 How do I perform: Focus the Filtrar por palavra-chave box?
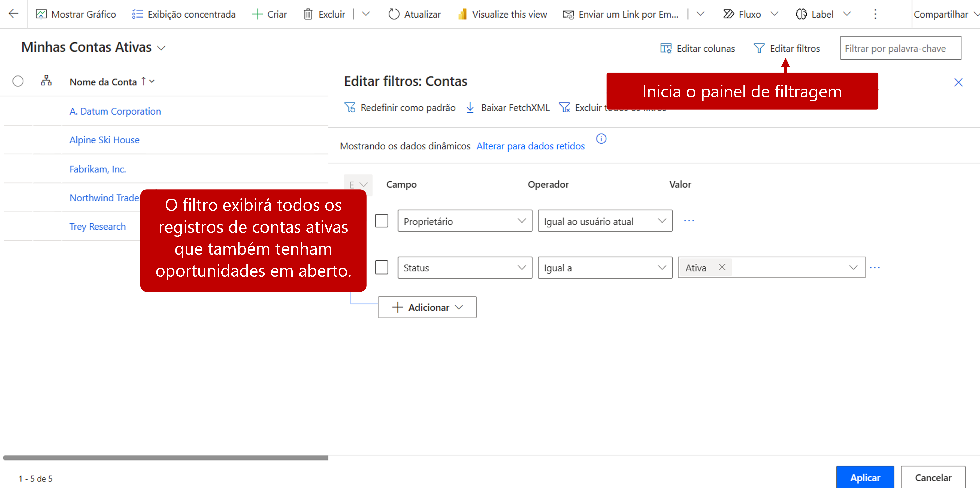(901, 48)
